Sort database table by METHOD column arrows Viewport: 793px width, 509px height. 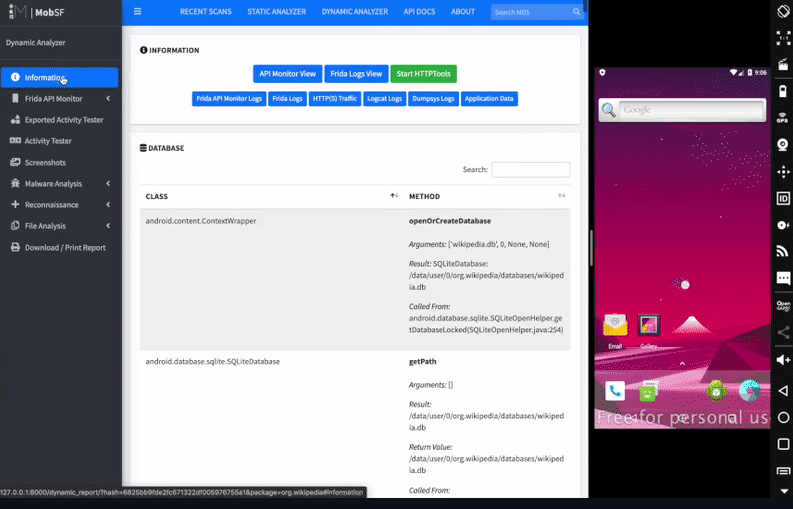(x=561, y=196)
